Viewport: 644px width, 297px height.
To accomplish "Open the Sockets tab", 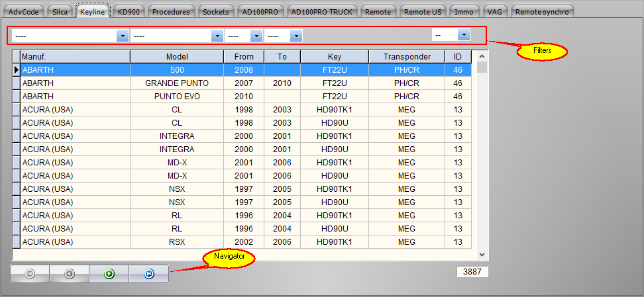I will (215, 11).
